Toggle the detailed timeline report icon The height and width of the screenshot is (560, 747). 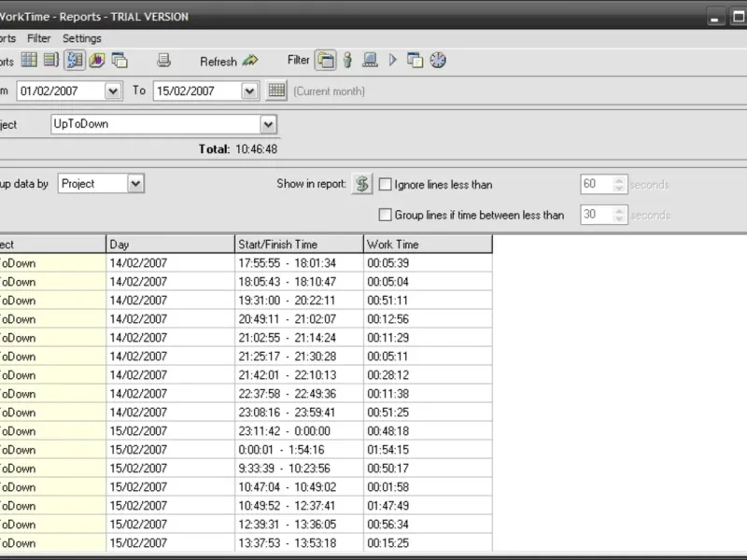75,60
